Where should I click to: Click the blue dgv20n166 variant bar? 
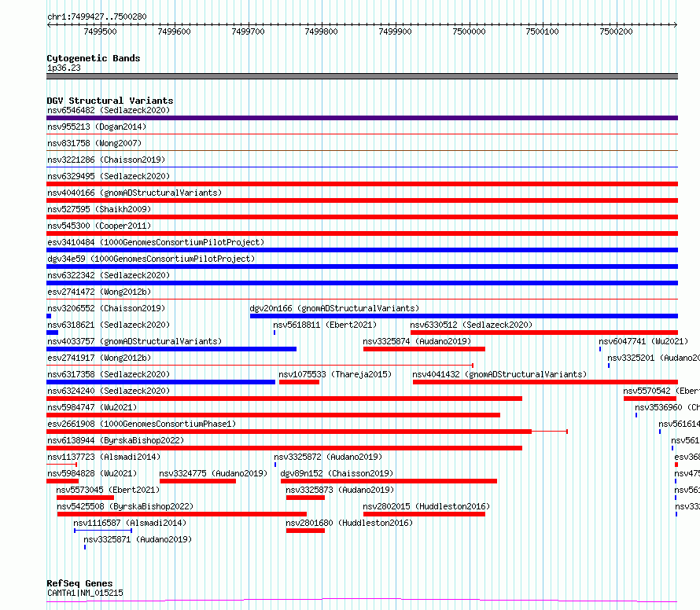point(464,316)
